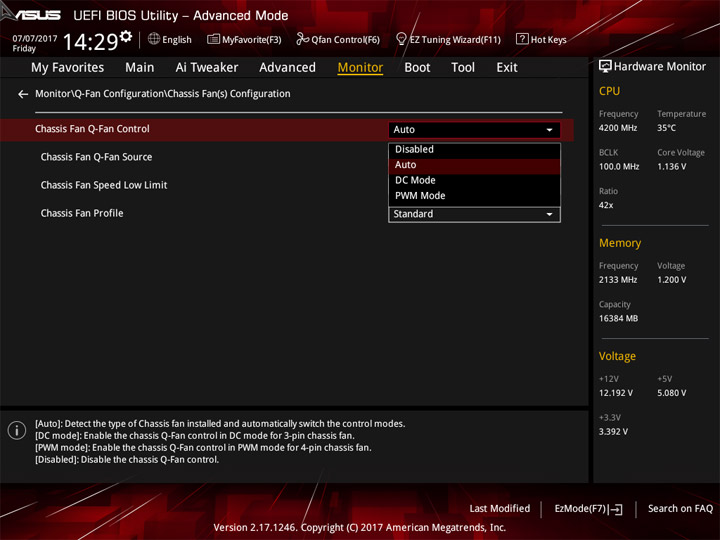Viewport: 720px width, 540px height.
Task: Click the date 07/07/2017 Friday
Action: pyautogui.click(x=35, y=43)
